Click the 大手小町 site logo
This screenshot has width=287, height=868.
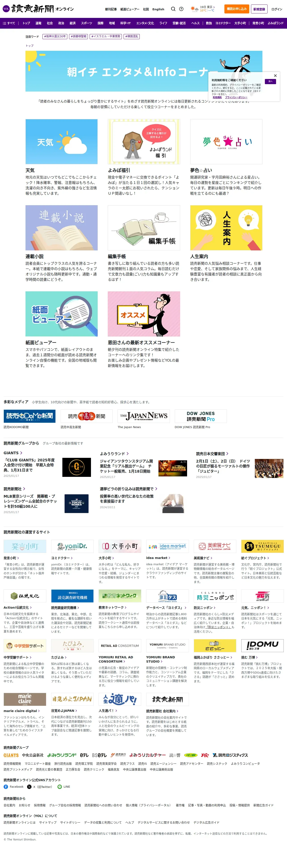click(x=120, y=546)
